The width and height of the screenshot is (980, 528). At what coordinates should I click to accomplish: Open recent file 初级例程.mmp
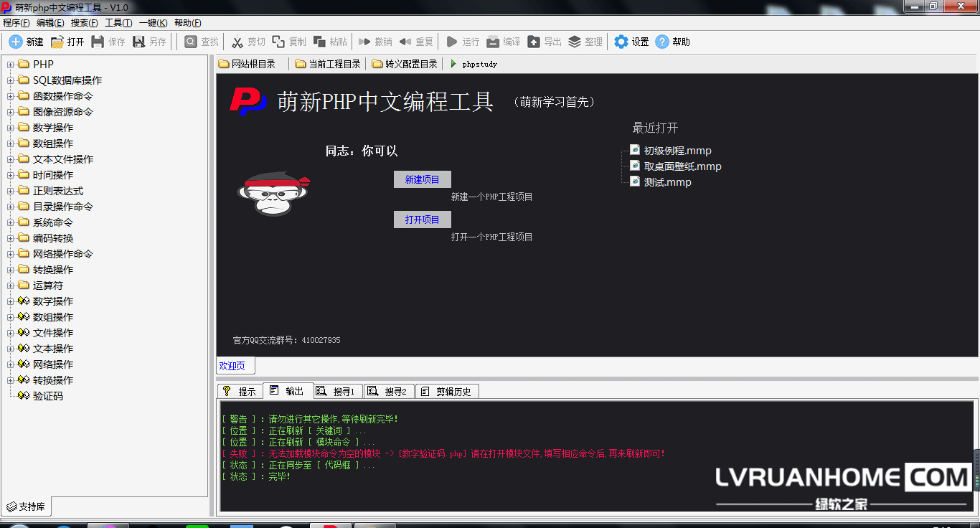coord(677,151)
